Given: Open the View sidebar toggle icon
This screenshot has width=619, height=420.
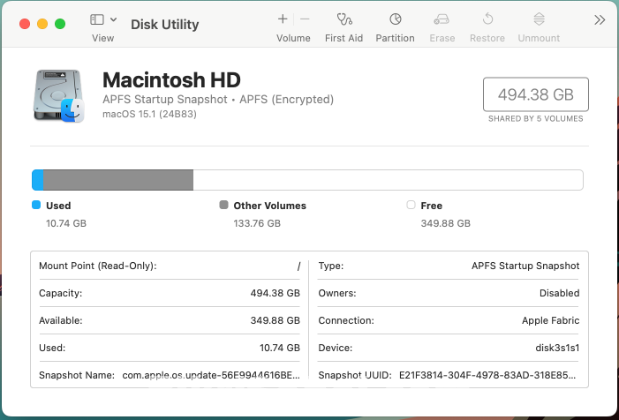Looking at the screenshot, I should [x=97, y=19].
